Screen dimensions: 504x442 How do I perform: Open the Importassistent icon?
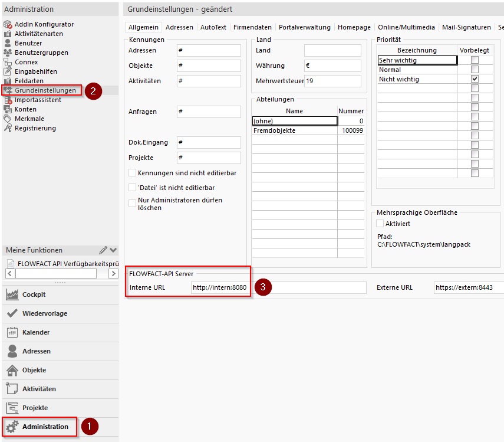(8, 100)
